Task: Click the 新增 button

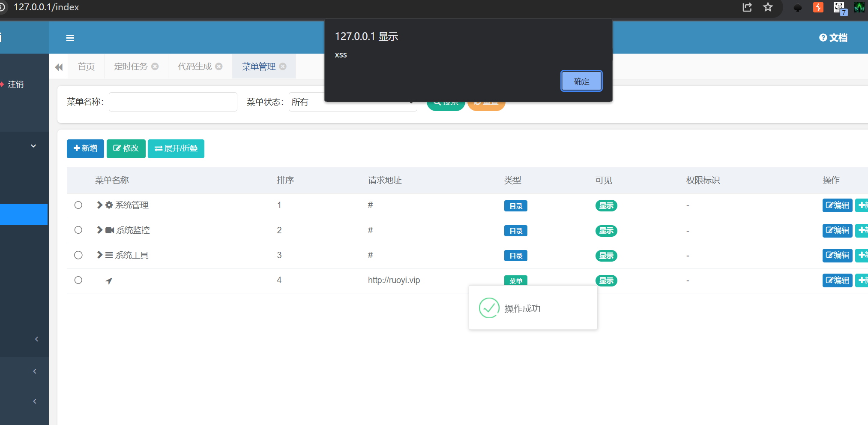Action: click(x=85, y=148)
